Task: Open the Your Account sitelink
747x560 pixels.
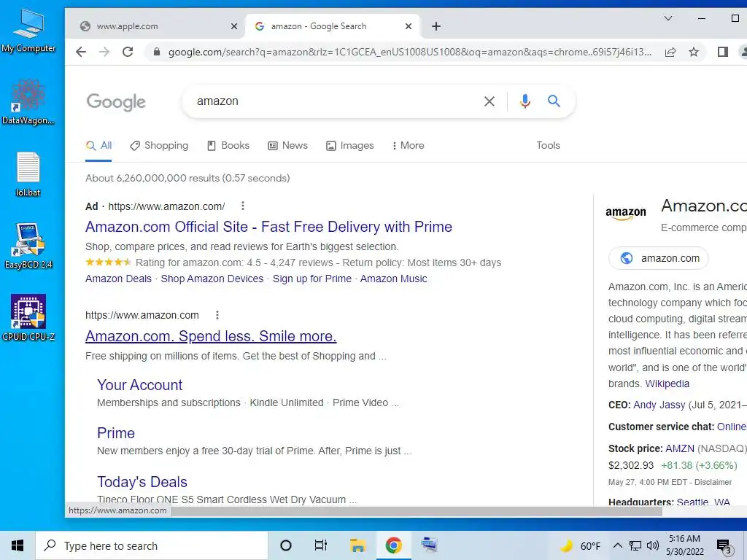Action: (x=139, y=385)
